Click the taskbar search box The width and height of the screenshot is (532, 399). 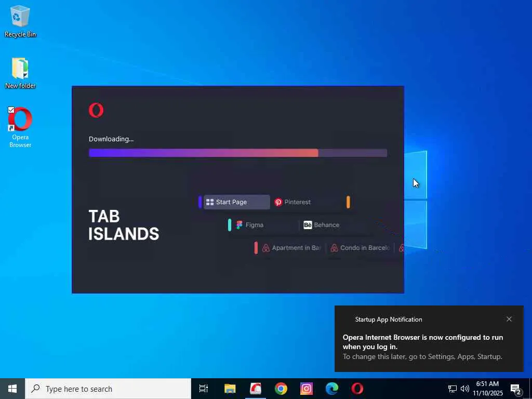(x=108, y=389)
